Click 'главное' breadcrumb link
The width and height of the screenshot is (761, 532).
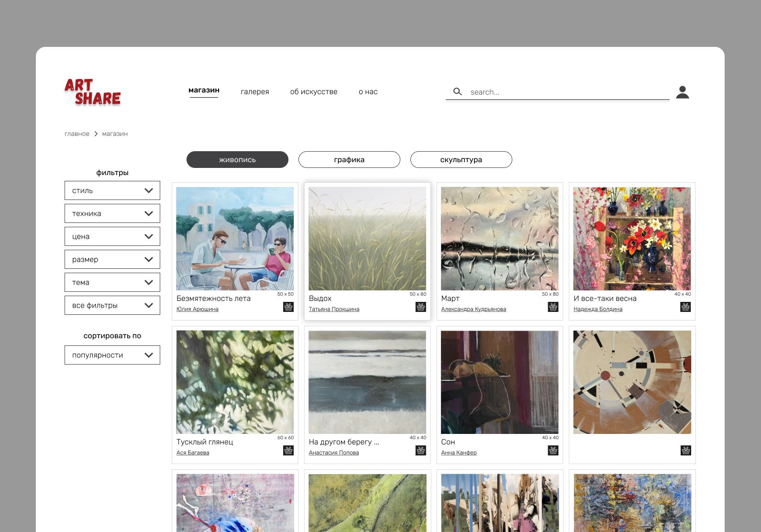(x=77, y=134)
